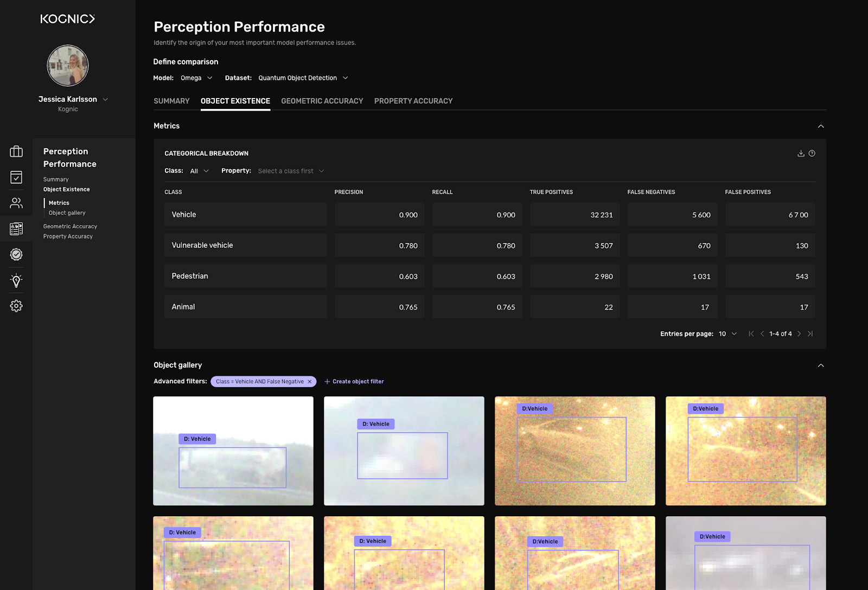Open the verified badge icon in sidebar
This screenshot has width=868, height=590.
16,254
